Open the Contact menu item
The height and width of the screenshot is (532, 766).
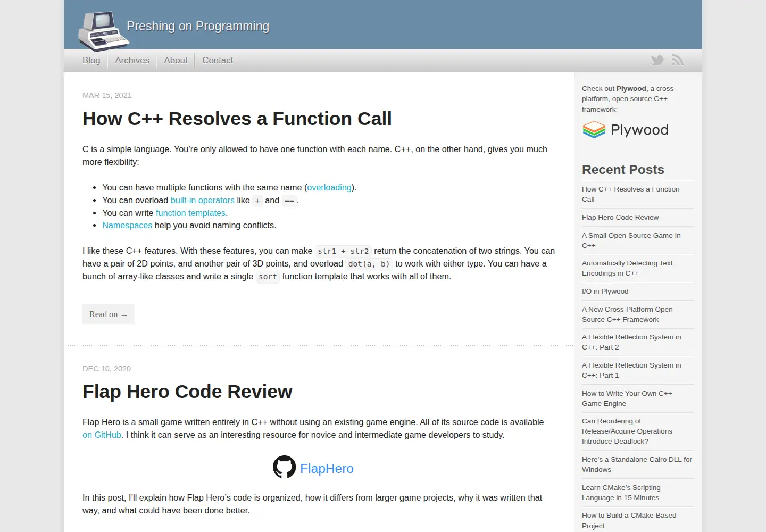(218, 60)
